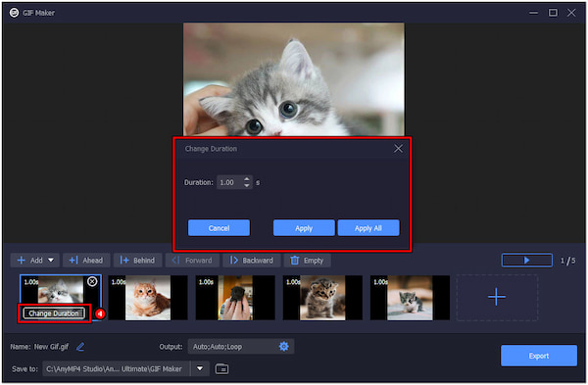
Task: Click the Name: New Gif.gif label
Action: pyautogui.click(x=39, y=347)
